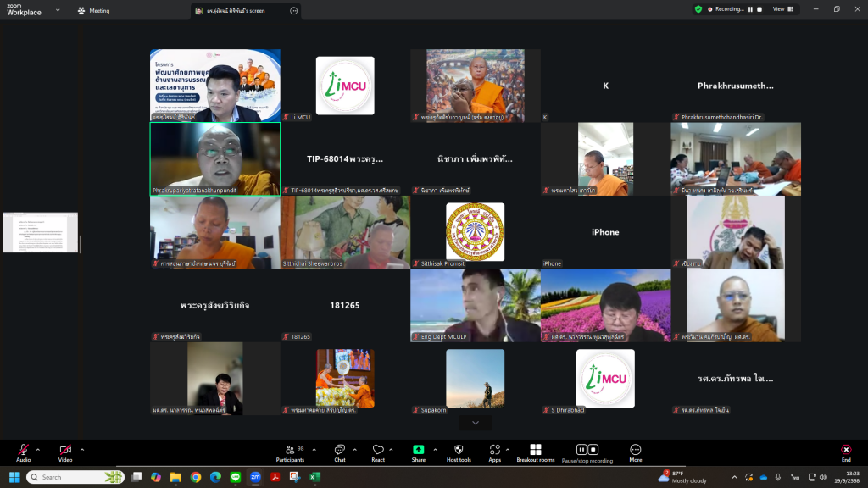Click the green Share screen button

[419, 453]
